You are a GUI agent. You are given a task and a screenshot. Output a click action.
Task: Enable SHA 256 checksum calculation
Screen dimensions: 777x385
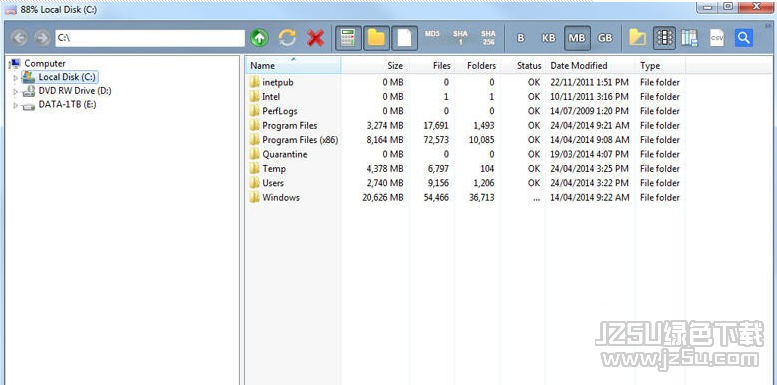coord(488,38)
